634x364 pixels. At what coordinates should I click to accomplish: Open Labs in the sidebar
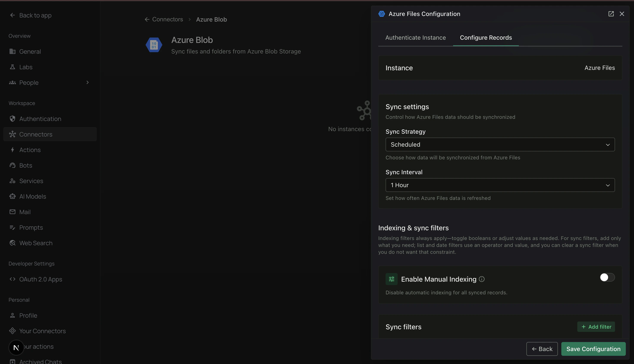50,67
